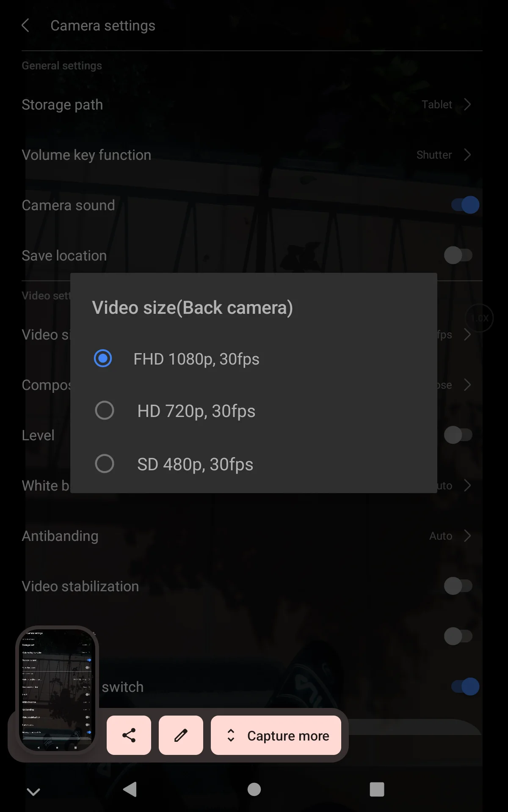508x812 pixels.
Task: Select FHD 1080p, 30fps radio option
Action: pos(103,359)
